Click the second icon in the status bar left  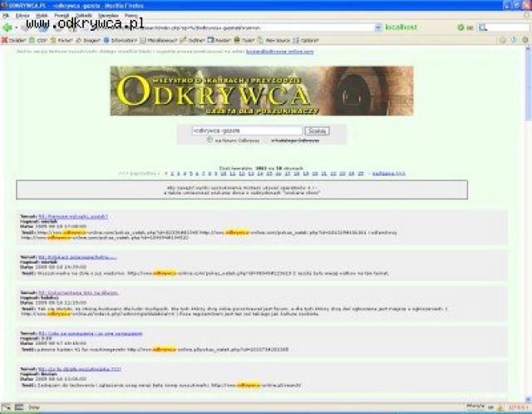pyautogui.click(x=19, y=407)
